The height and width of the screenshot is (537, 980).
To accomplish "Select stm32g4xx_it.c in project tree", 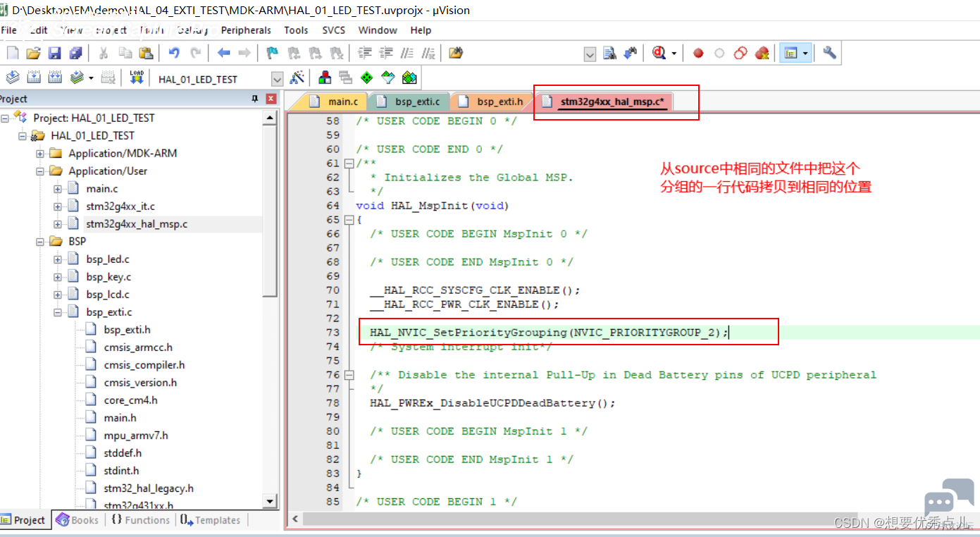I will [x=120, y=206].
